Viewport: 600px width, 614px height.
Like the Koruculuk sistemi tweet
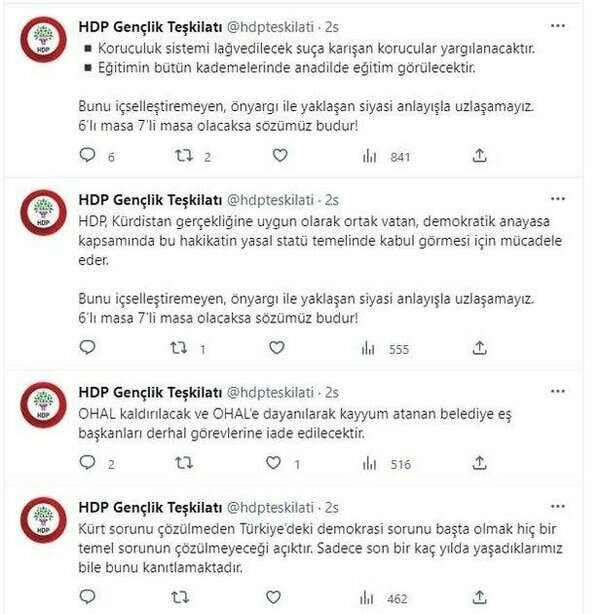tap(281, 155)
